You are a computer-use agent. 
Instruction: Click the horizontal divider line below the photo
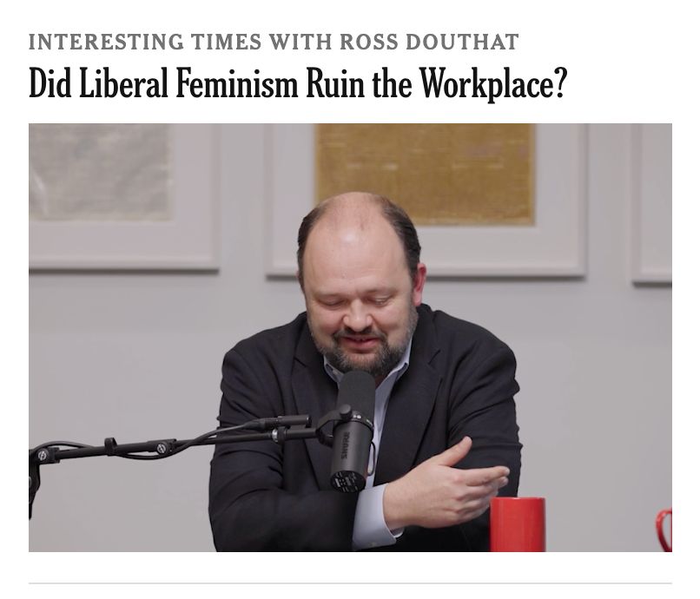(350, 583)
